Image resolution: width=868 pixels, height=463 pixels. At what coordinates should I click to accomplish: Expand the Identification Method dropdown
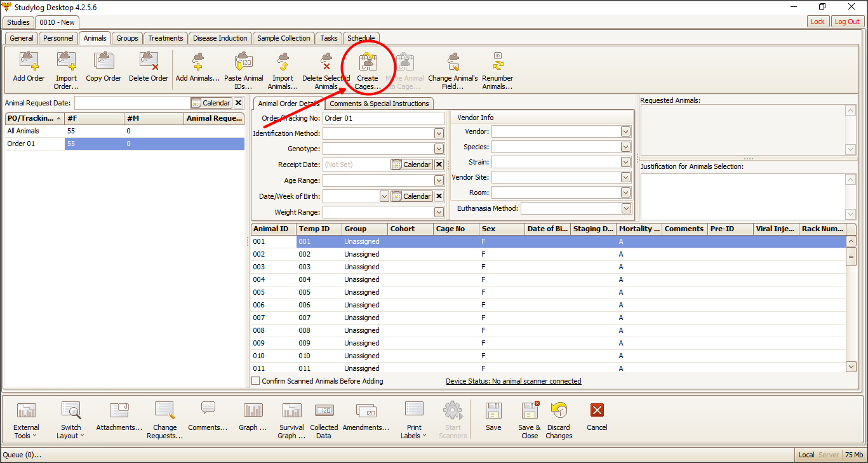439,133
